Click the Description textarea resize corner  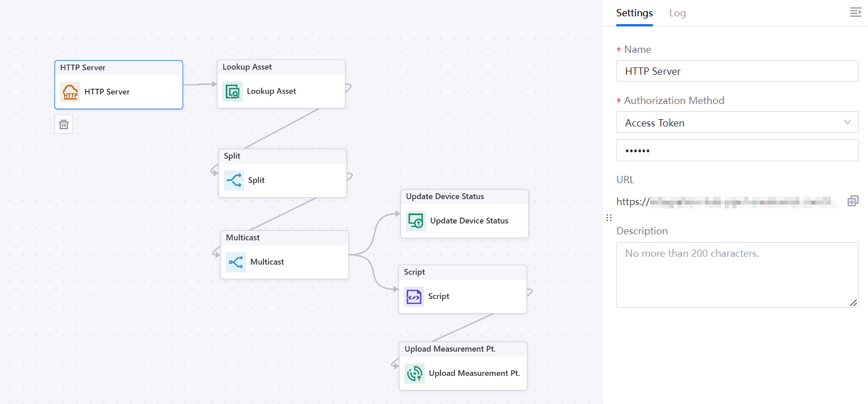coord(853,303)
